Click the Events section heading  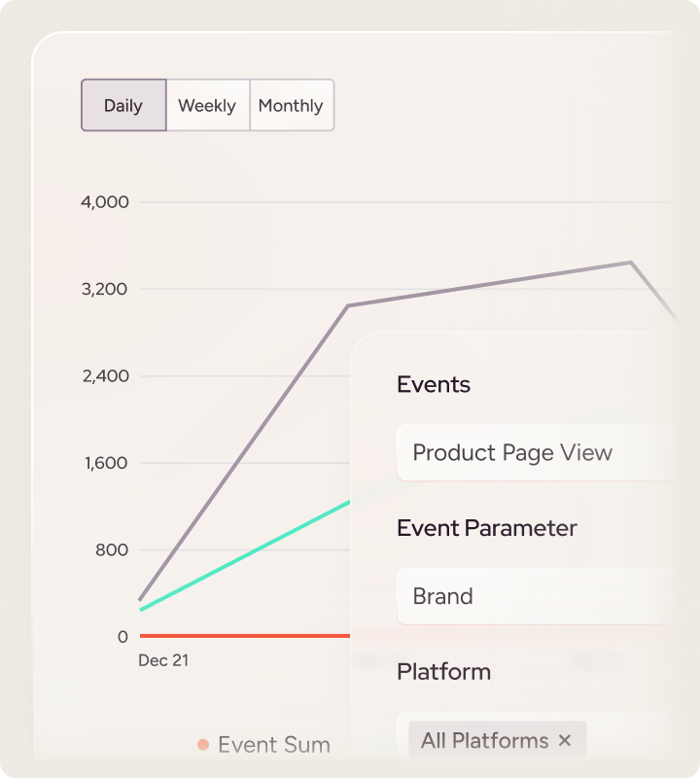point(434,384)
